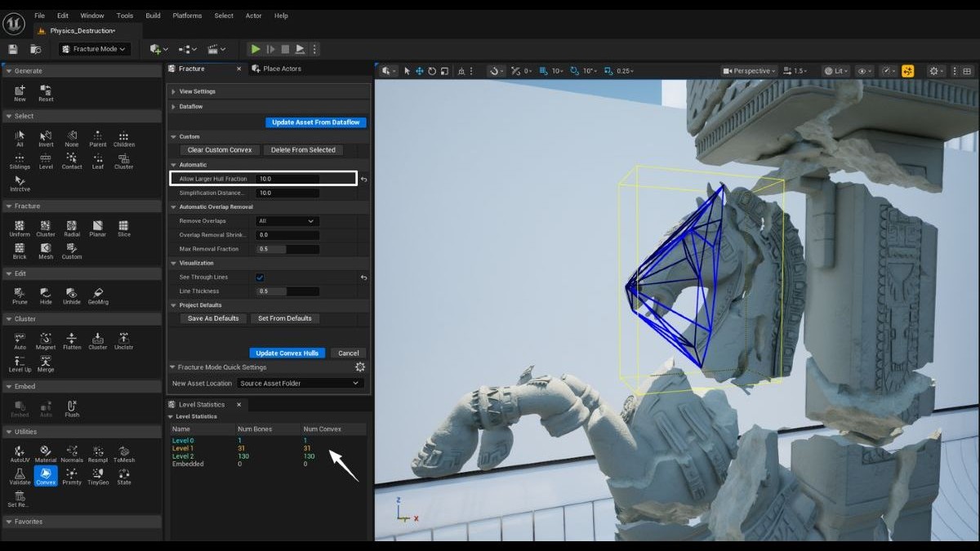Viewport: 980px width, 551px height.
Task: Enable the Invert selection tool
Action: 45,139
